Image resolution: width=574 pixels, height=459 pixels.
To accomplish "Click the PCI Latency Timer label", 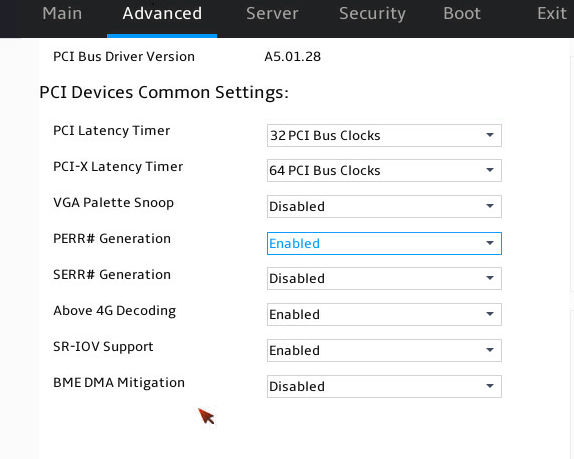I will point(111,131).
